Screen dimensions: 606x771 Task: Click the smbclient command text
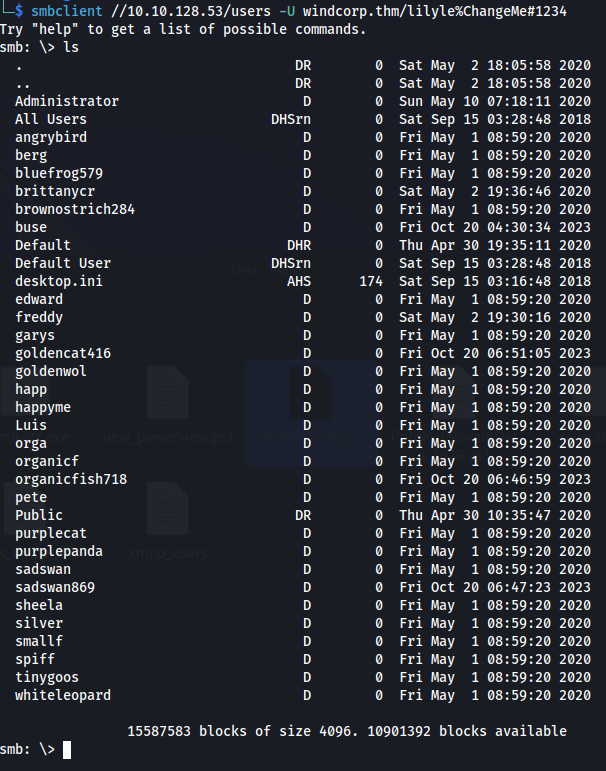pos(67,11)
